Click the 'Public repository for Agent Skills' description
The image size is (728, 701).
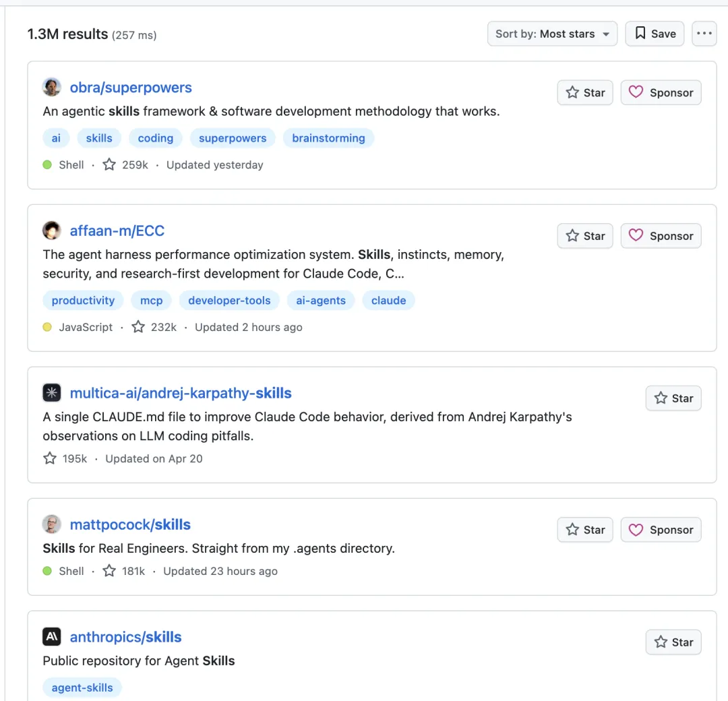tap(139, 661)
